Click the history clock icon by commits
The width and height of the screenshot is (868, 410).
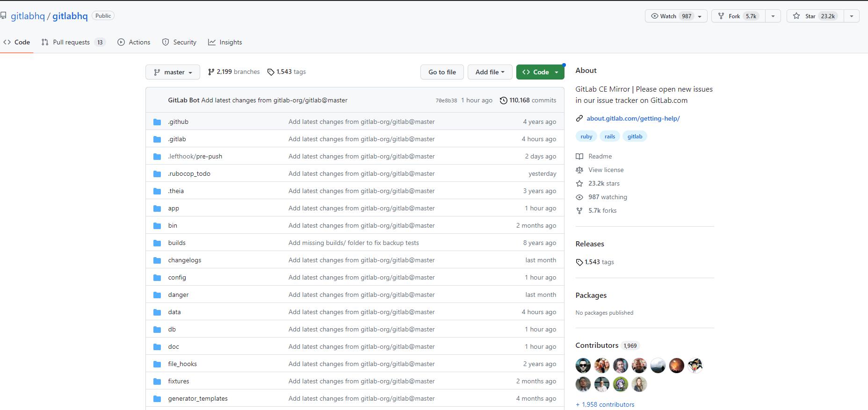point(504,101)
